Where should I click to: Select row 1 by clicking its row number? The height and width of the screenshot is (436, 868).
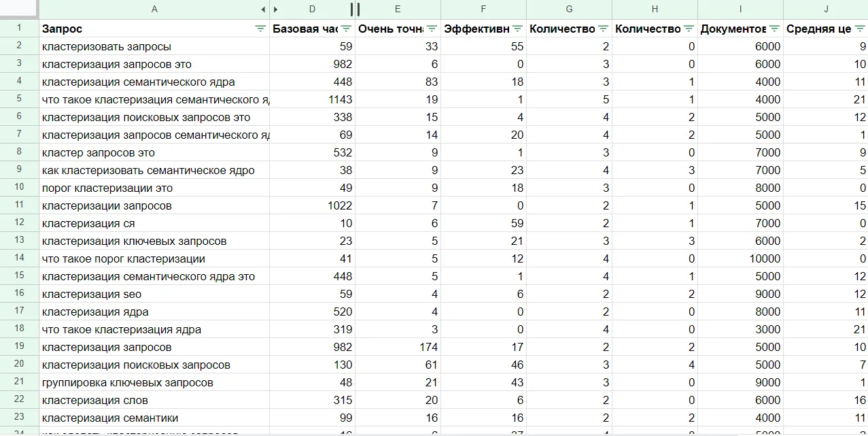point(18,29)
